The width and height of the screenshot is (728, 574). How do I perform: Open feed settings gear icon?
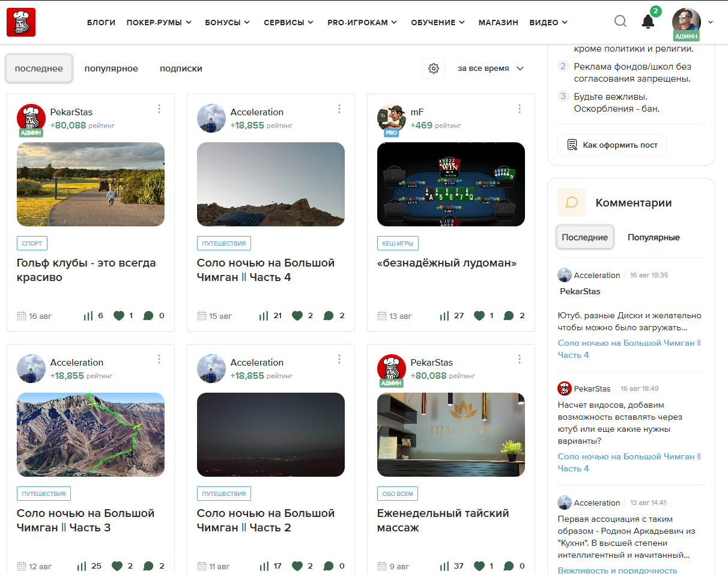tap(434, 68)
